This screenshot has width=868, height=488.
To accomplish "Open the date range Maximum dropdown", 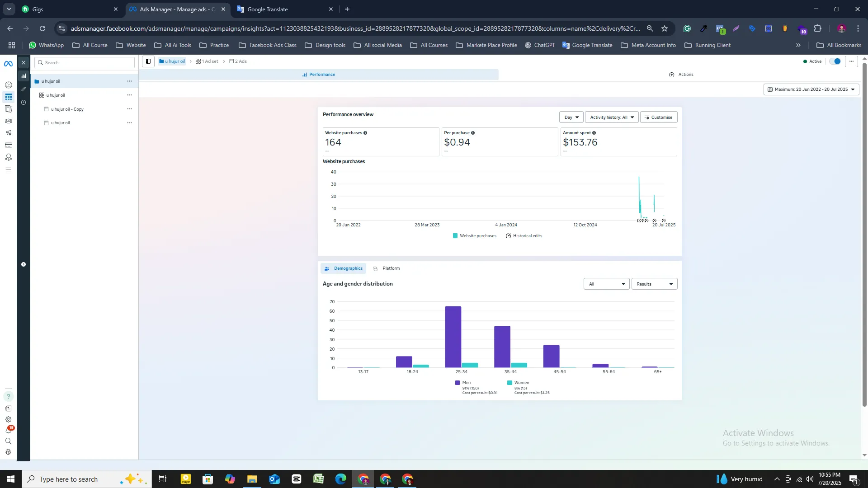I will coord(811,89).
